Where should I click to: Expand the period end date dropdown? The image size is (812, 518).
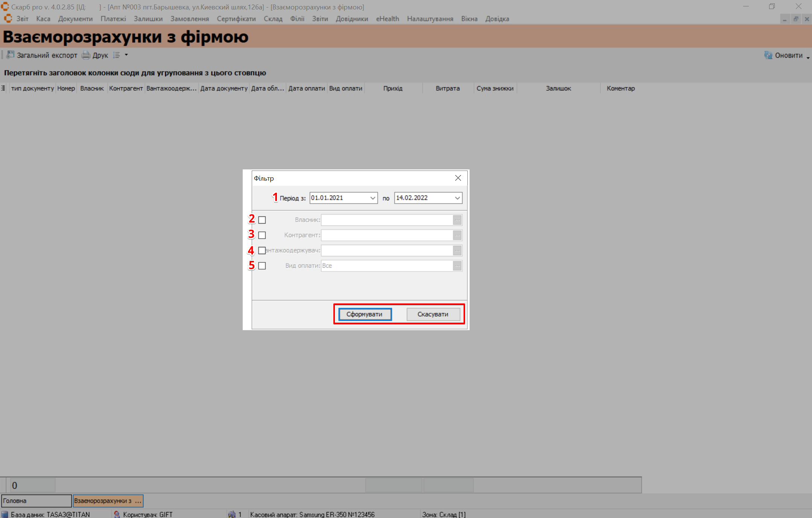[x=457, y=198]
